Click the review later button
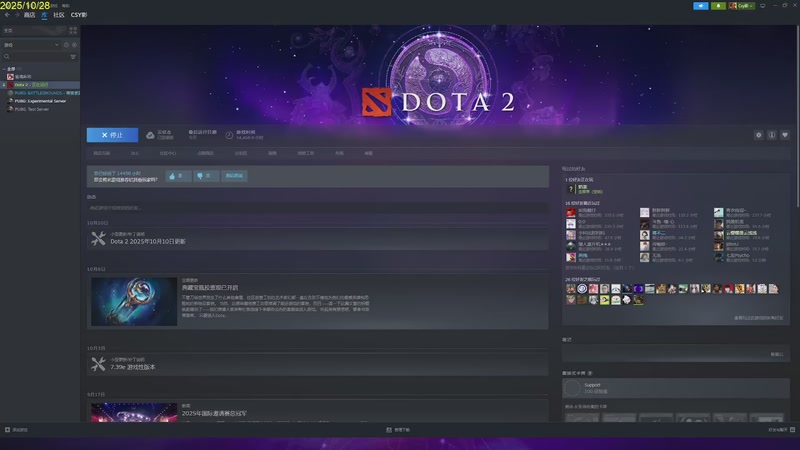The width and height of the screenshot is (800, 450). click(x=234, y=176)
